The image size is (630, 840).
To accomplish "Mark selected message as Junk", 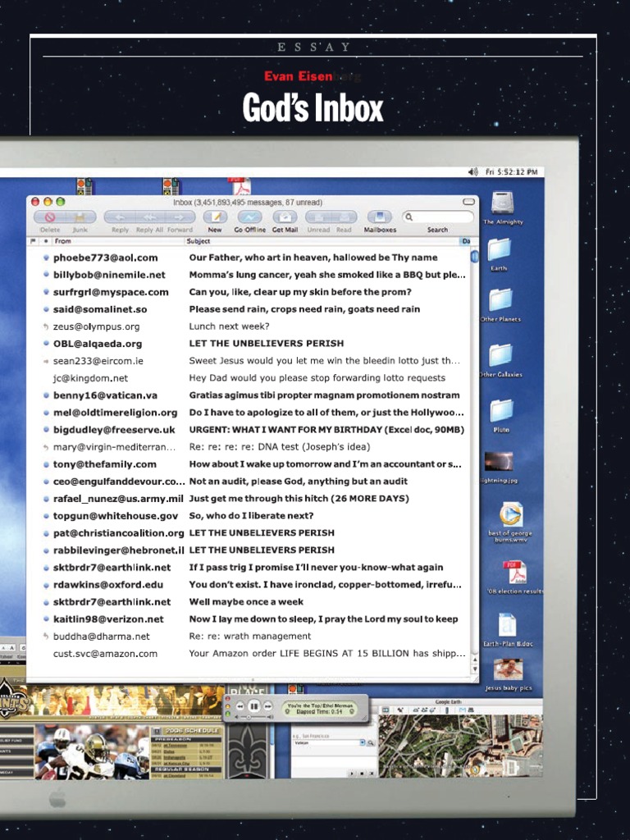I will tap(80, 217).
